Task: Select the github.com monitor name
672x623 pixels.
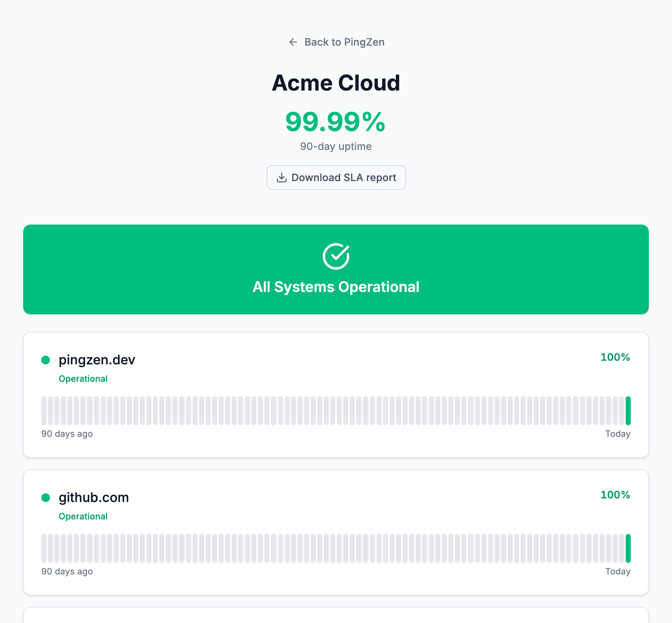Action: pos(94,498)
